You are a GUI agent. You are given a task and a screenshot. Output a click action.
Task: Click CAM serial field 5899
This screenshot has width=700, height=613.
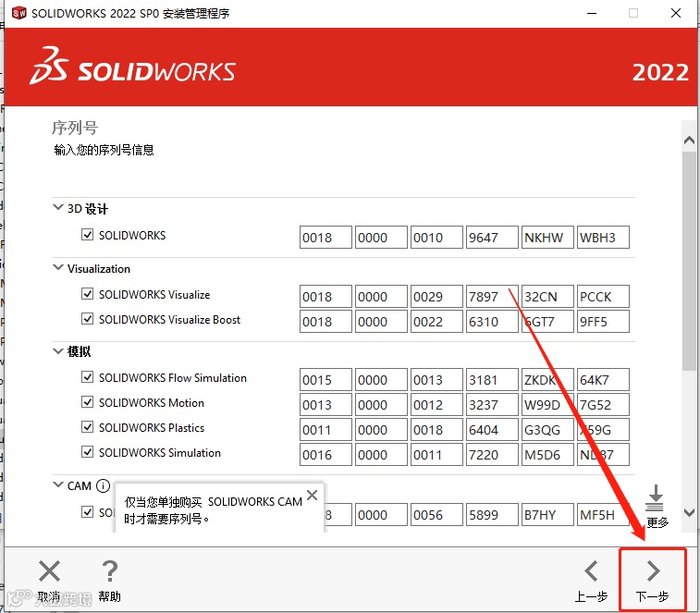492,515
